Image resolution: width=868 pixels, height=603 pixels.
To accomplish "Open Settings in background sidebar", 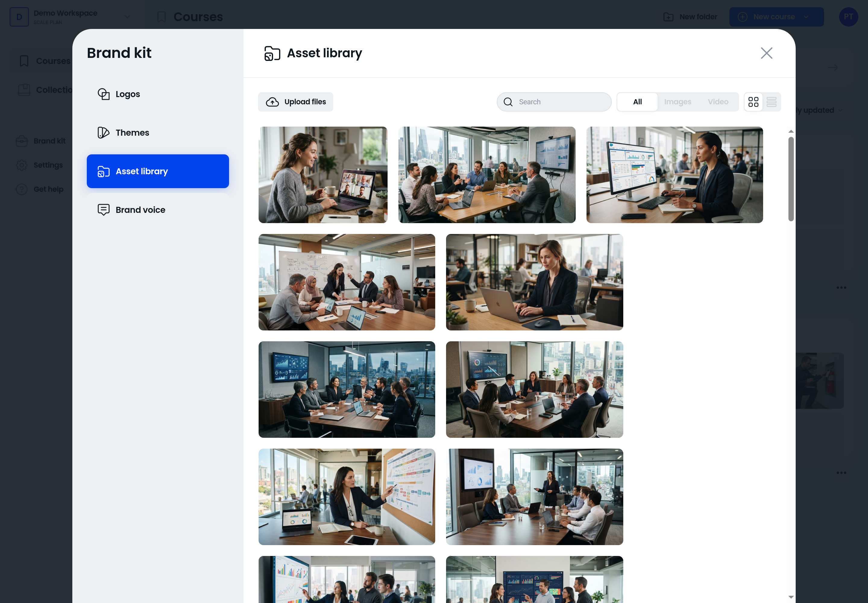I will click(39, 165).
